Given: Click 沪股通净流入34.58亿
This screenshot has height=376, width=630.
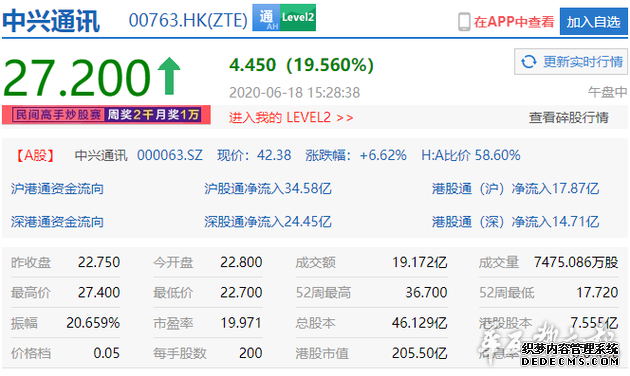Looking at the screenshot, I should coord(268,189).
